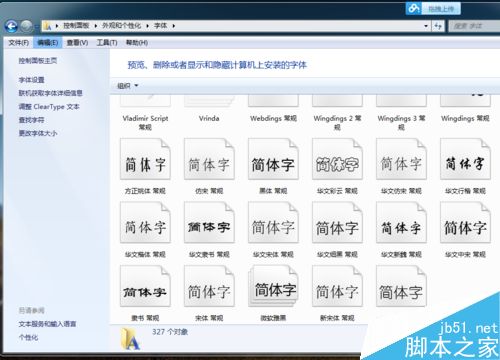Open 个性化 link
The image size is (500, 360).
(x=28, y=338)
